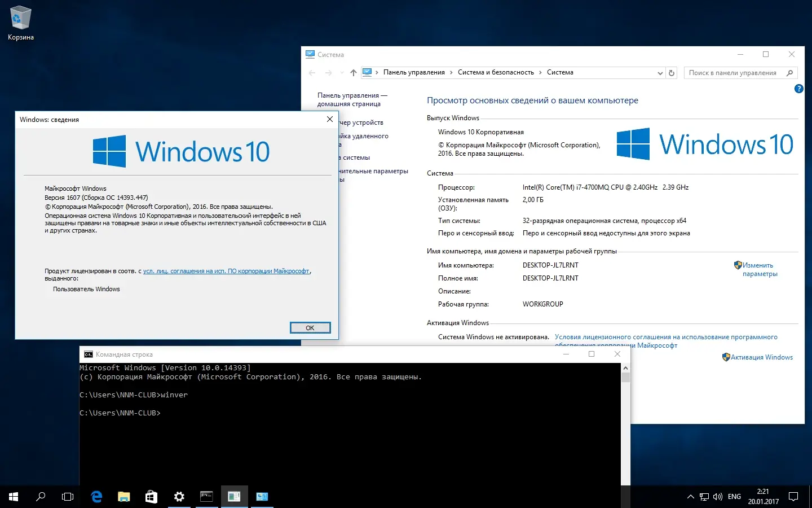812x508 pixels.
Task: Click Система breadcrumb in address bar
Action: pos(560,72)
